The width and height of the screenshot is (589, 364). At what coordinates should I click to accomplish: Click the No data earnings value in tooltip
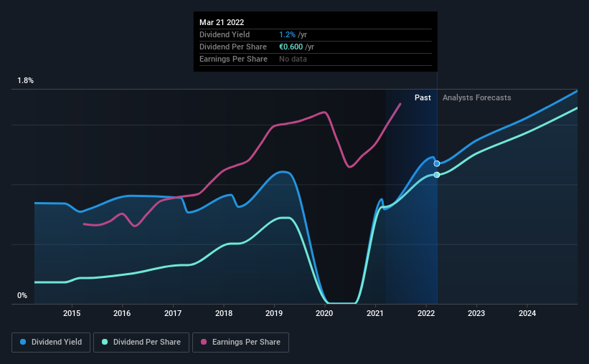(x=293, y=59)
